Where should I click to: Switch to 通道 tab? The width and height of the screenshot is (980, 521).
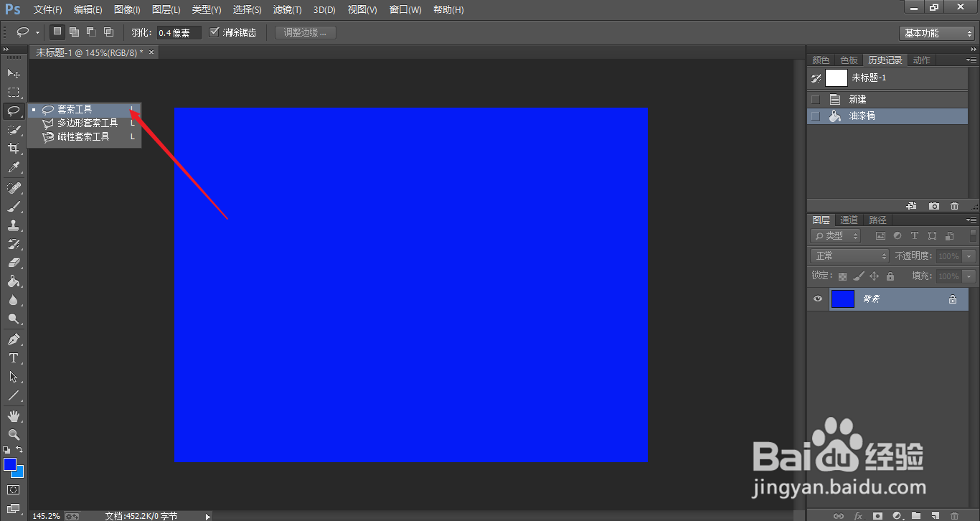(x=849, y=220)
